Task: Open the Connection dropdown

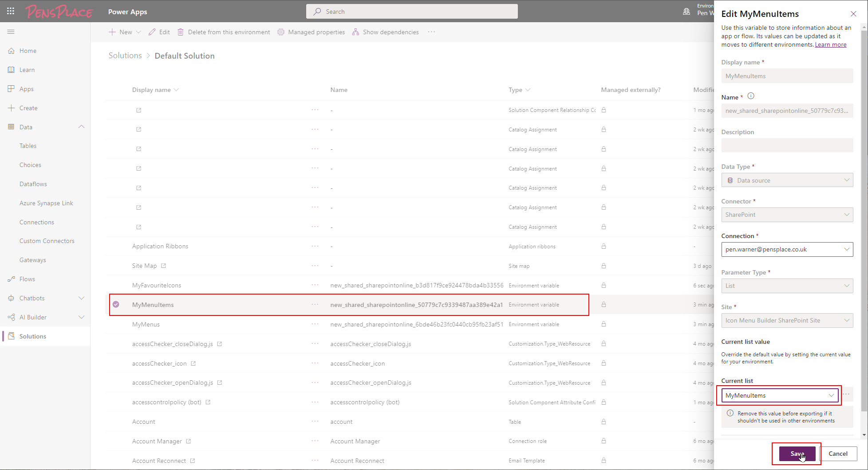Action: coord(787,249)
